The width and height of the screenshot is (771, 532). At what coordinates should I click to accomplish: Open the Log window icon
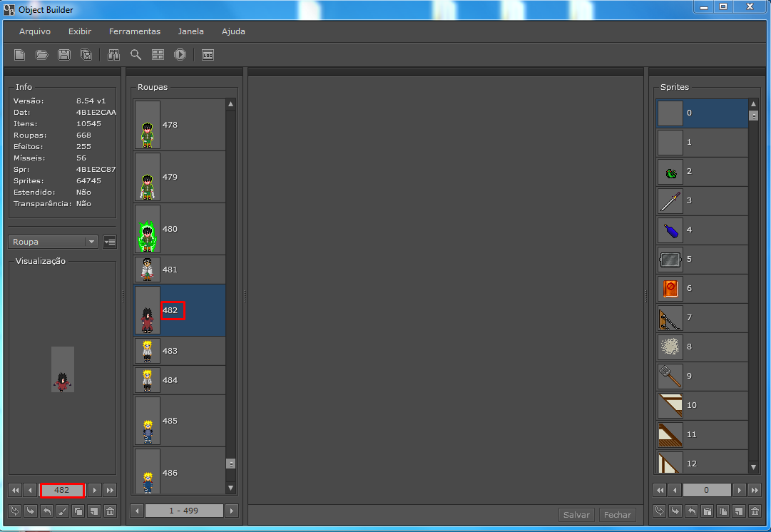pos(208,55)
